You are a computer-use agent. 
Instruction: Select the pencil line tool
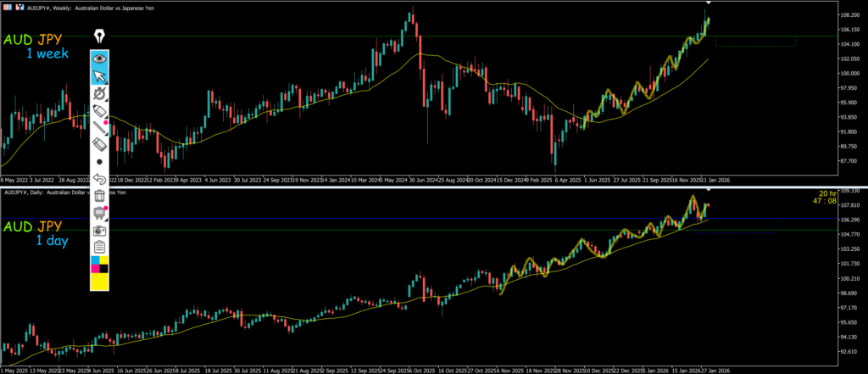pos(100,128)
